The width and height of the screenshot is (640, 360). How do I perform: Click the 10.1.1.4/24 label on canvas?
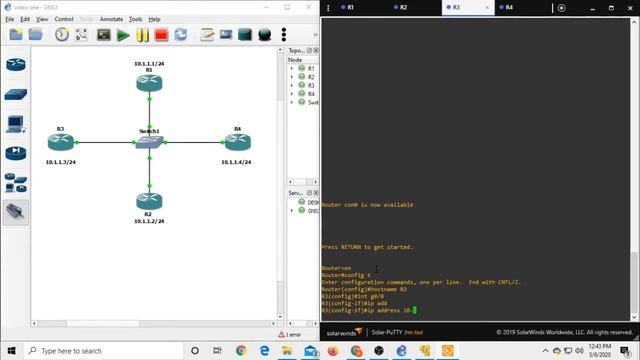(x=236, y=162)
